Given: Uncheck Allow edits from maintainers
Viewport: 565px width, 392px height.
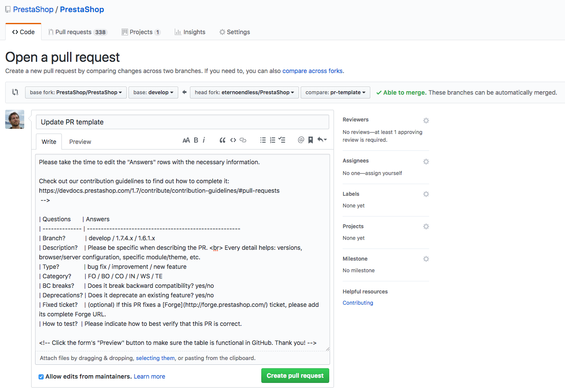Looking at the screenshot, I should (41, 377).
